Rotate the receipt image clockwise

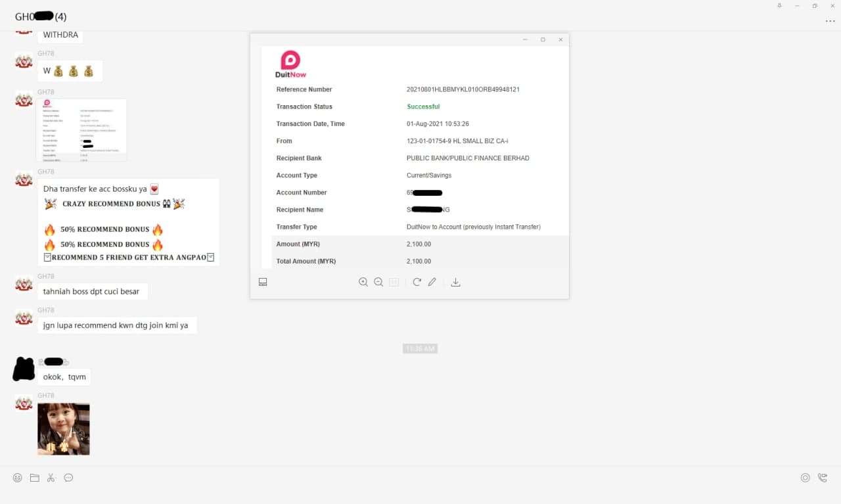[417, 282]
